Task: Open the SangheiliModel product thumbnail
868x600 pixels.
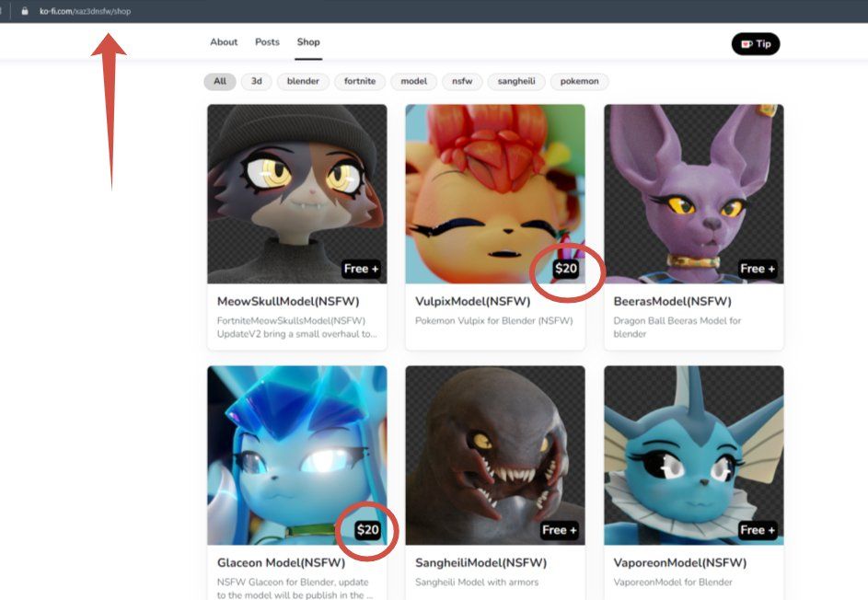Action: click(495, 455)
